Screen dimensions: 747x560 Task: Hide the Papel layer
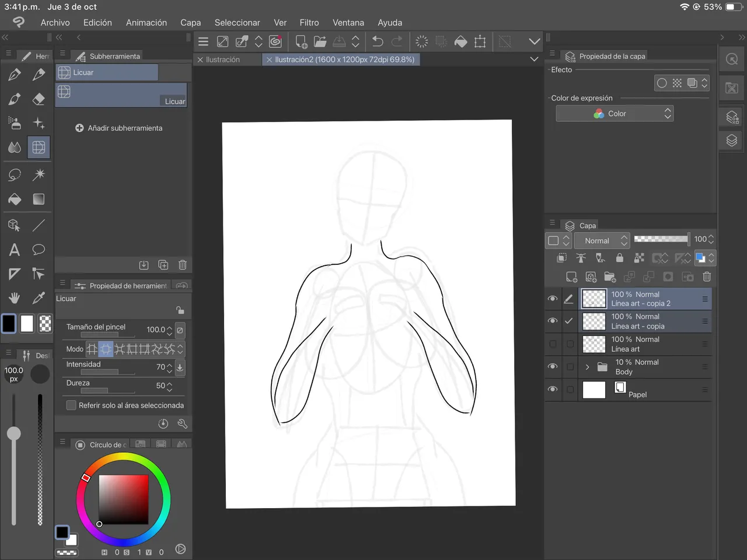point(553,389)
